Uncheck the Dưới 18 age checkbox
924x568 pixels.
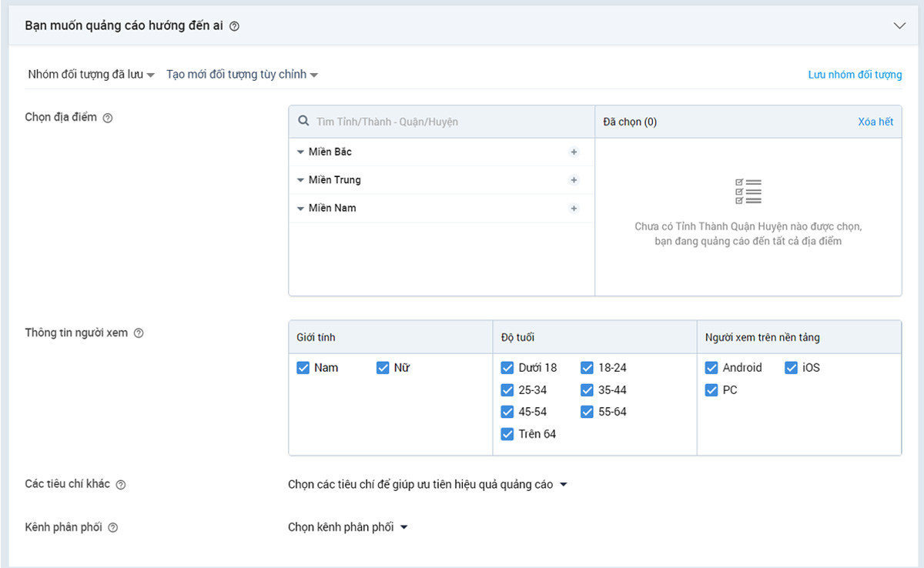coord(507,368)
